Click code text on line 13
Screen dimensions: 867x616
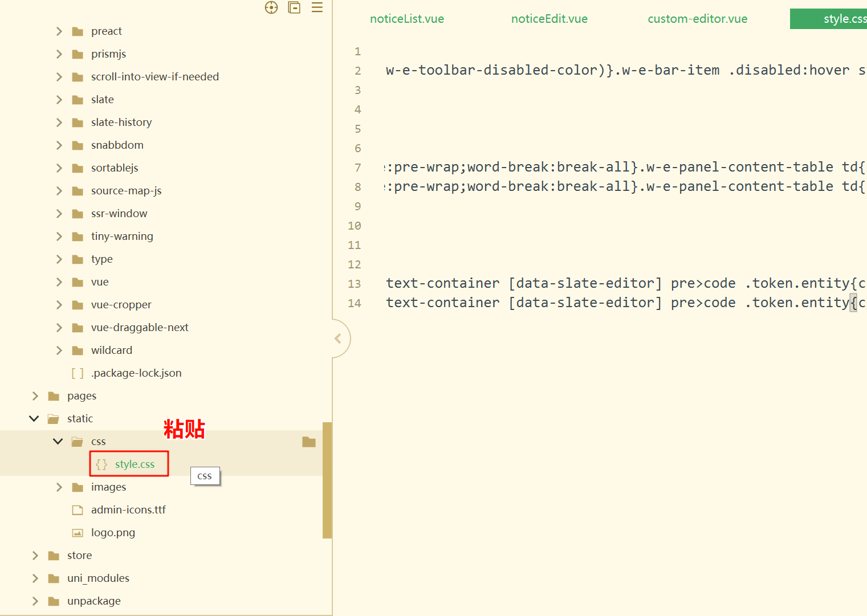point(626,283)
